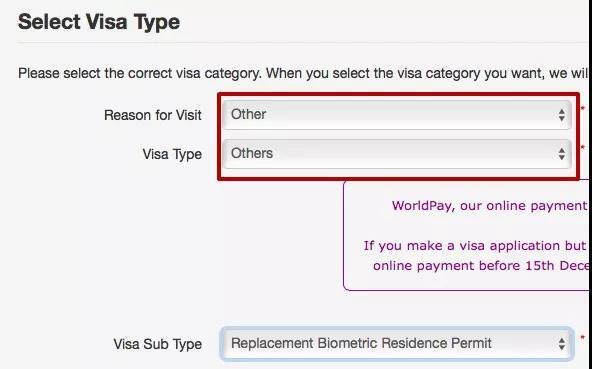
Task: Click the 'Others' value in Visa Type
Action: click(252, 153)
